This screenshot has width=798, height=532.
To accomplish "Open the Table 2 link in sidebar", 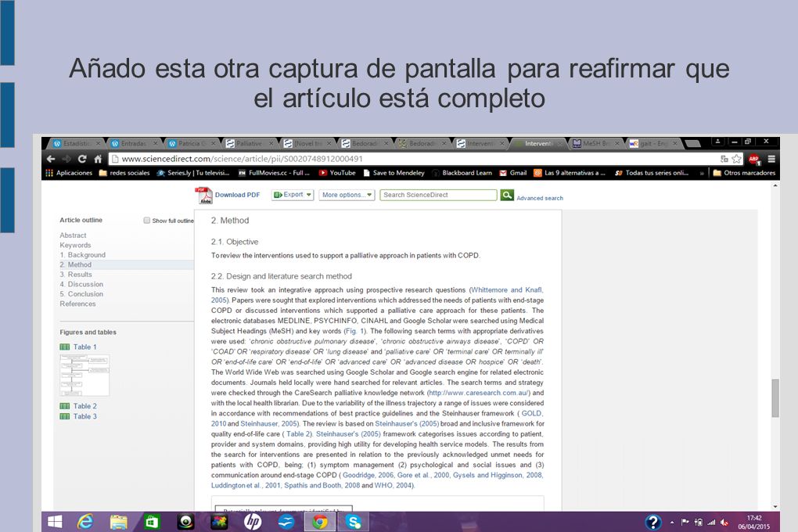I will (x=84, y=406).
